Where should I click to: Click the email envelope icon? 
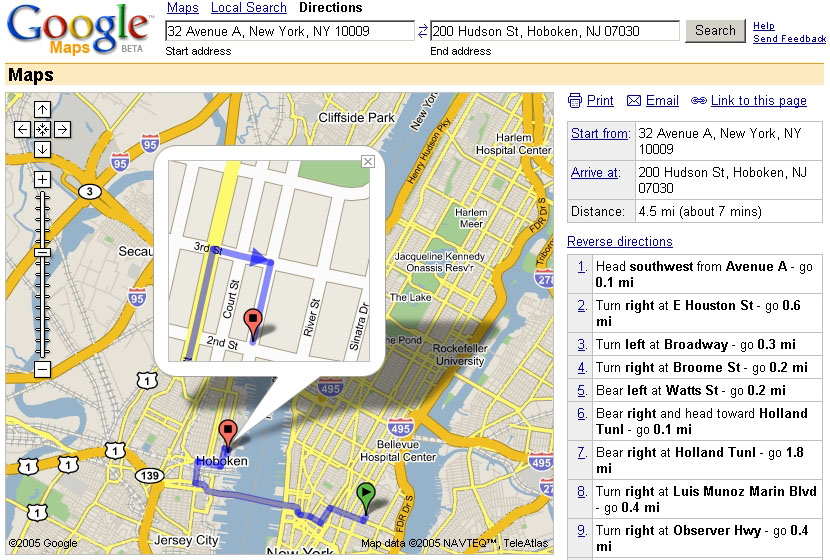(x=634, y=101)
